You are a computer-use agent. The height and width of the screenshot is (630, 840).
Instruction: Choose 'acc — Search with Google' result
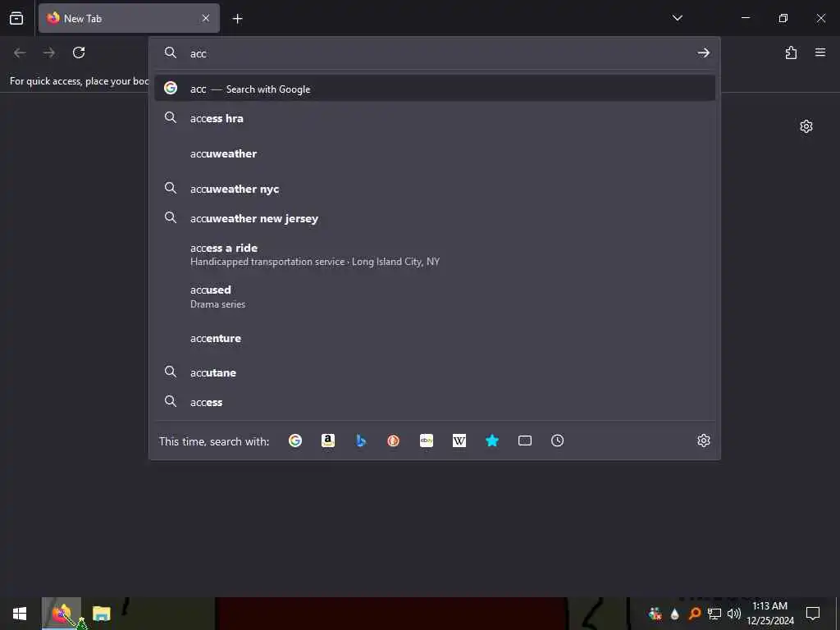pos(435,89)
